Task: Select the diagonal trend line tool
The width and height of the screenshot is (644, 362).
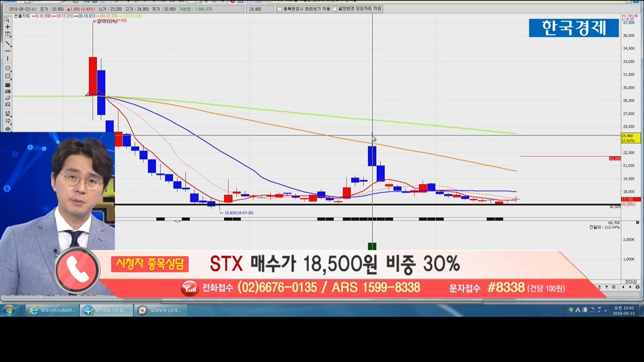Action: pos(8,43)
